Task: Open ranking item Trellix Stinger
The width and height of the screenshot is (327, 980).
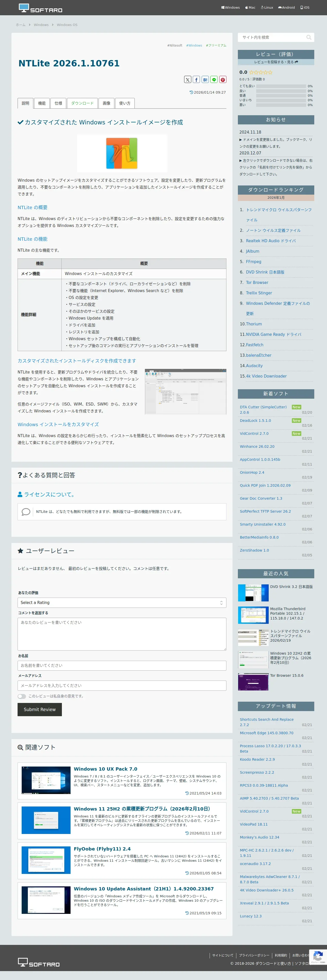Action: pos(259,293)
